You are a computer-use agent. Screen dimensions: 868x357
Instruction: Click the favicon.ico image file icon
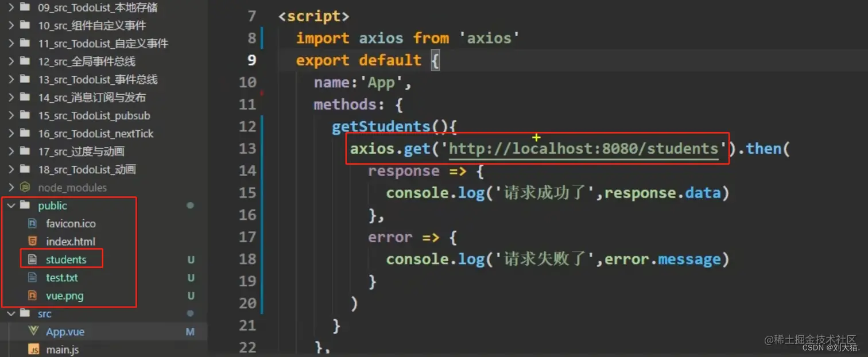[x=33, y=223]
